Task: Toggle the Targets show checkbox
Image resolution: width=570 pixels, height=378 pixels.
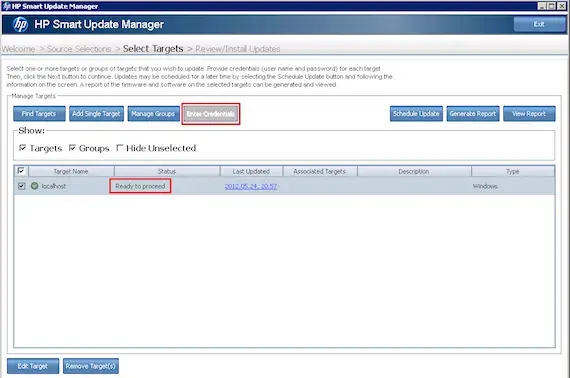Action: pos(23,148)
